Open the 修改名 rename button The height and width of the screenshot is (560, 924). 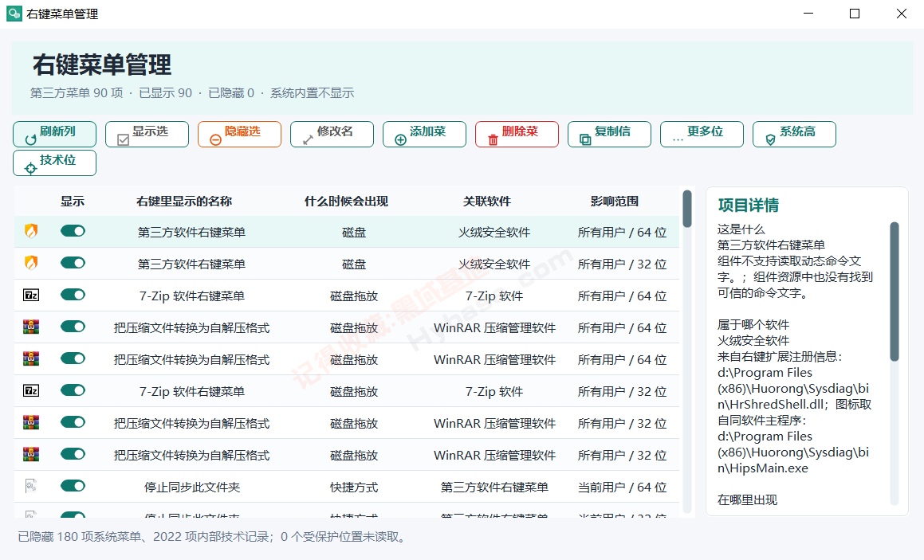click(332, 135)
